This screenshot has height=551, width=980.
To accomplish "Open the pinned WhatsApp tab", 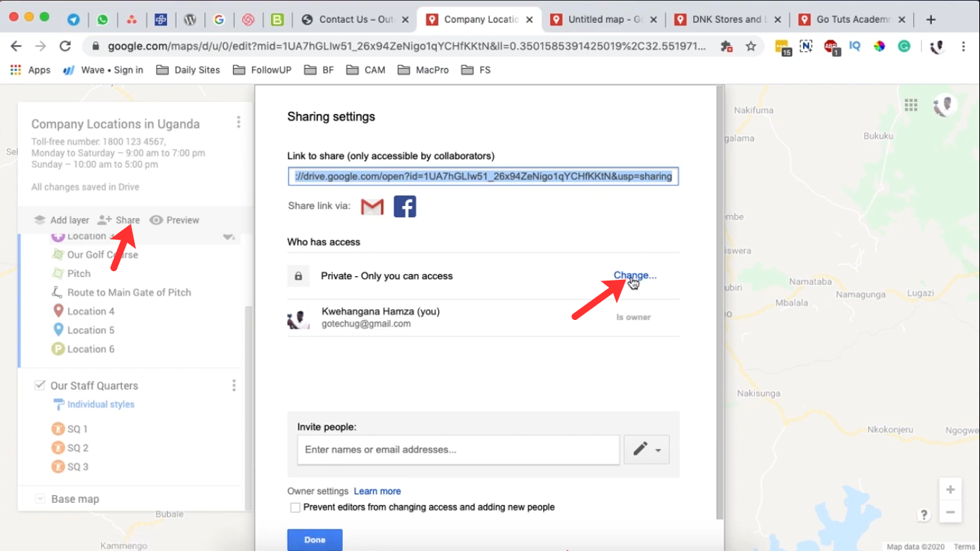I will pos(103,19).
